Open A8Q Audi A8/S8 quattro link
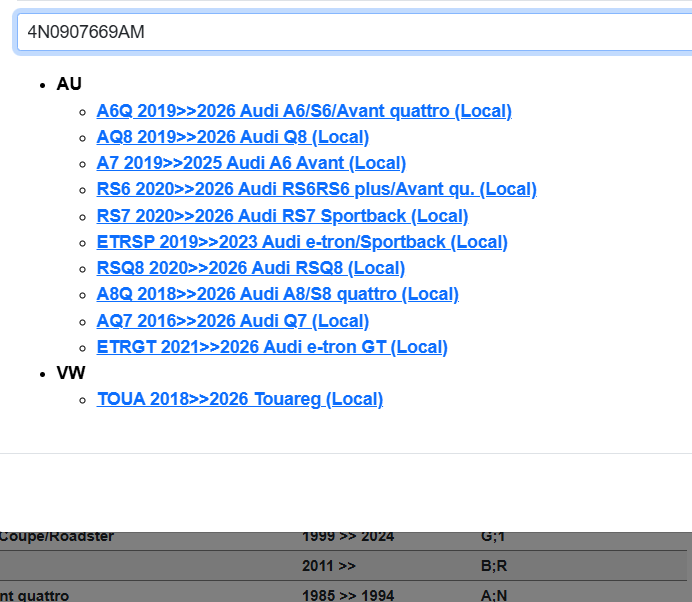The height and width of the screenshot is (602, 692). tap(277, 294)
